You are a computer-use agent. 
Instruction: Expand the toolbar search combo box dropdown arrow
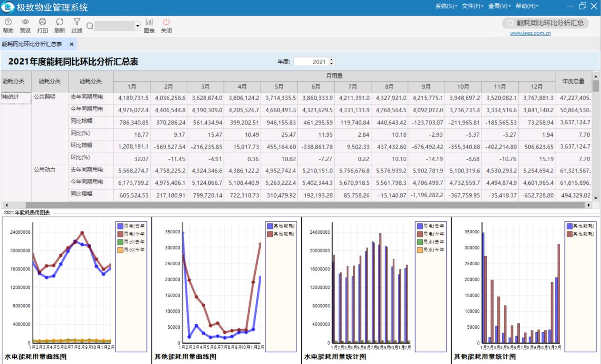point(138,26)
